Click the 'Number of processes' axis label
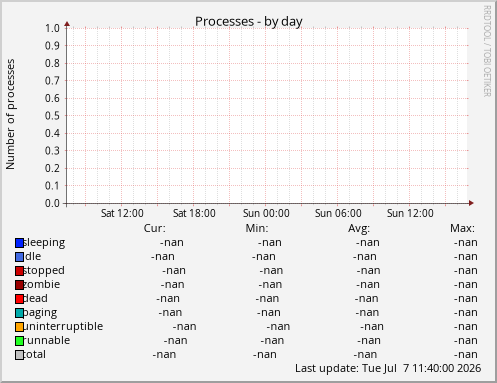Viewport: 497px width, 383px height. [x=10, y=114]
